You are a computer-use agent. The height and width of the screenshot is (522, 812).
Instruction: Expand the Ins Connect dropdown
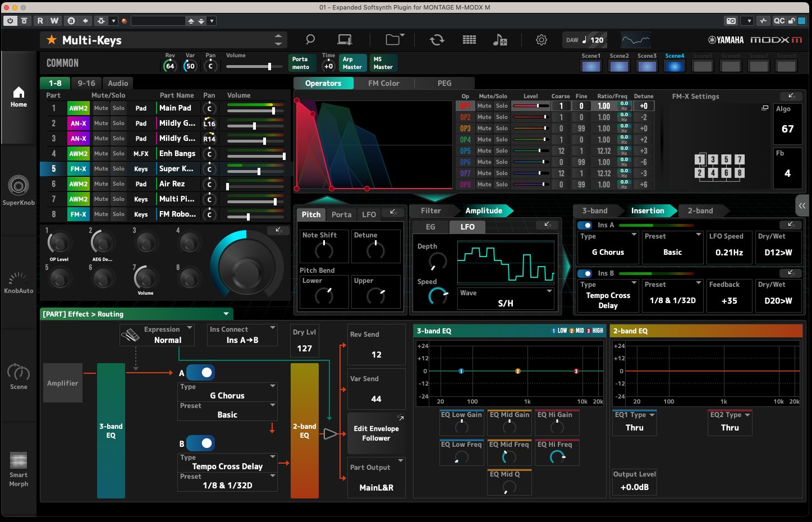coord(242,335)
